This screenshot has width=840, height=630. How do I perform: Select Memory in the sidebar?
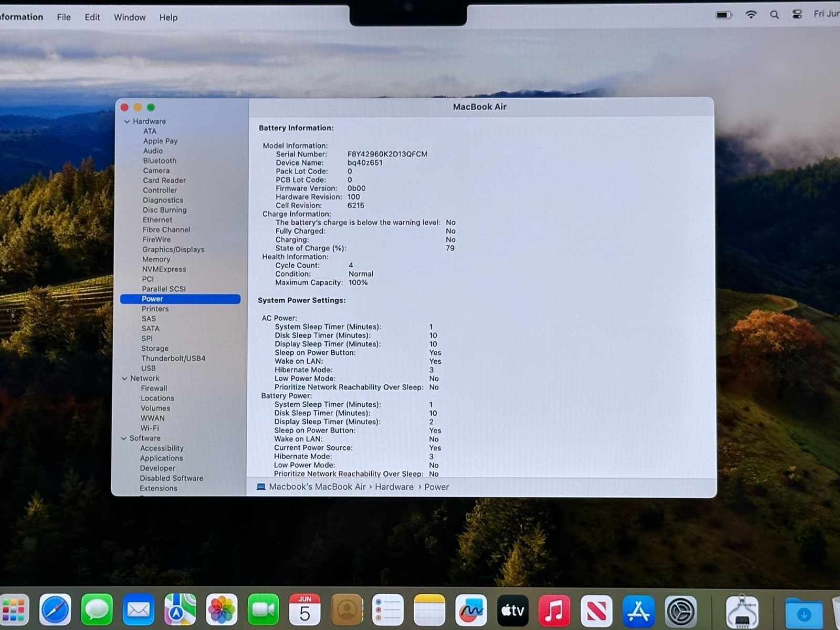coord(156,259)
